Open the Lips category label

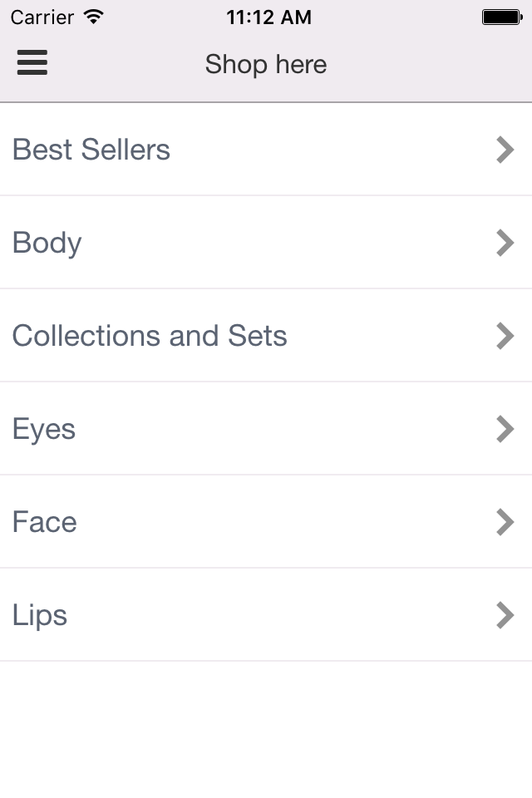40,616
